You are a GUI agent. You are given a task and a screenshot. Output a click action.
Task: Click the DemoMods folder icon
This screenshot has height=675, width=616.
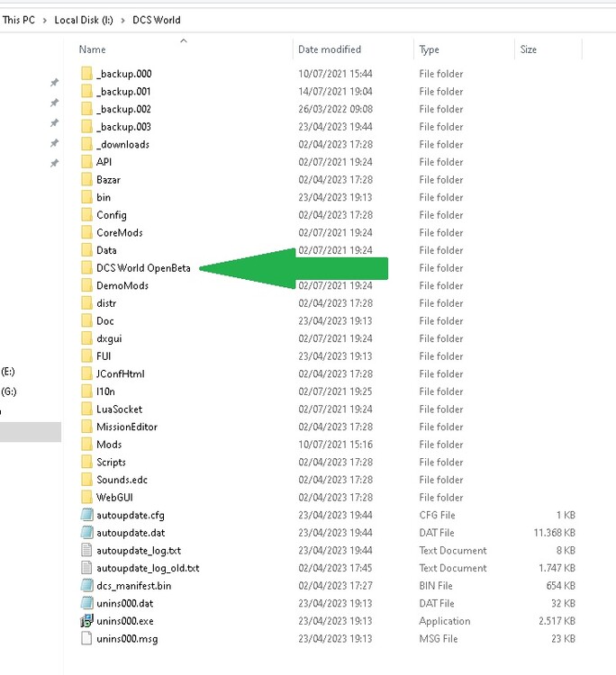pos(86,285)
